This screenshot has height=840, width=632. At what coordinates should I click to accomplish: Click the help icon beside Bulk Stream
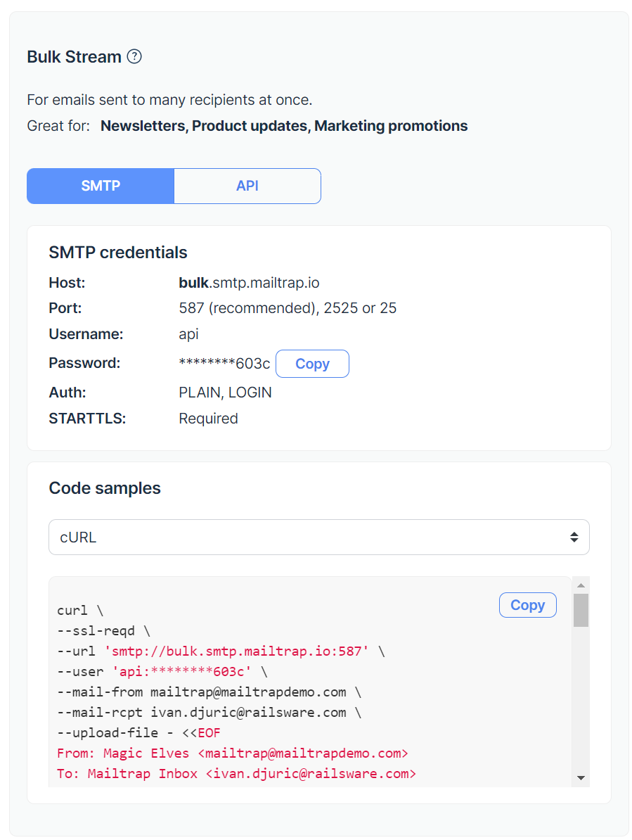(x=134, y=57)
